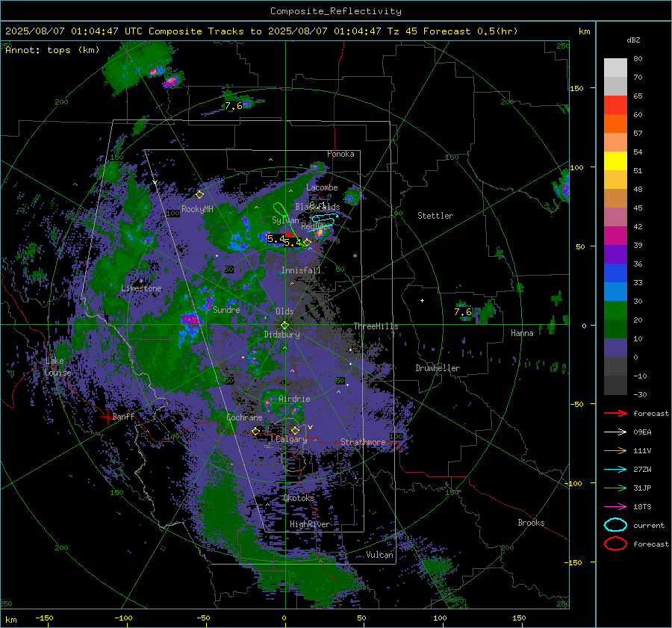Click the white 09EA track arrow icon
The image size is (672, 628).
pyautogui.click(x=615, y=432)
